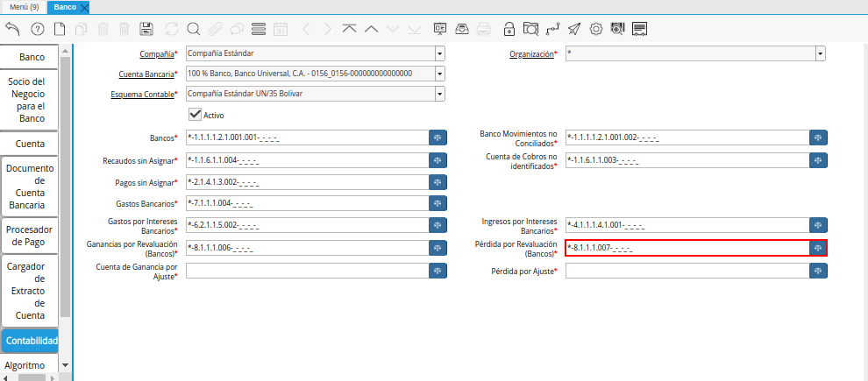Expand the Cuenta Bancaria dropdown
Screen dimensions: 868x381
pyautogui.click(x=439, y=74)
